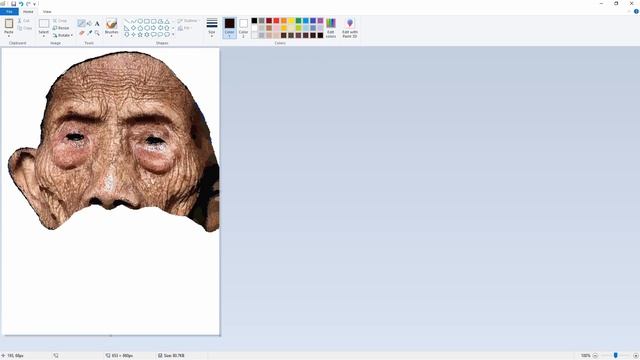Open the Paste dropdown arrow
The height and width of the screenshot is (360, 640).
point(9,35)
